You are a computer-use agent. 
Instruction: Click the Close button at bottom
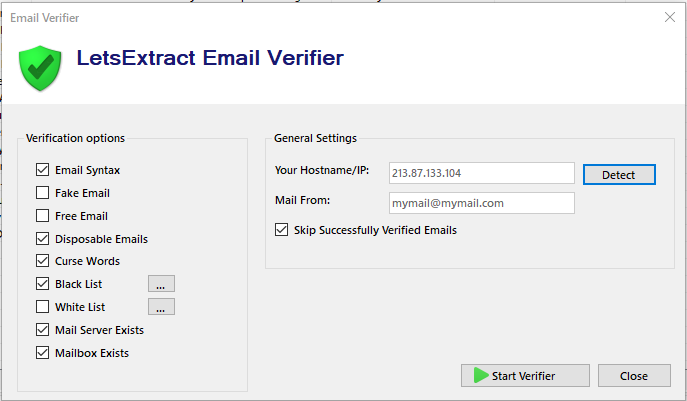pyautogui.click(x=634, y=376)
